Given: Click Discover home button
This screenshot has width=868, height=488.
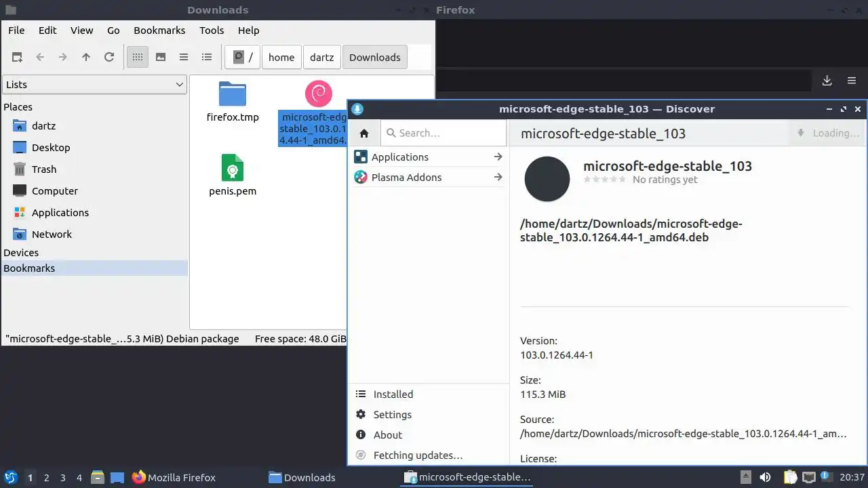Looking at the screenshot, I should coord(364,134).
